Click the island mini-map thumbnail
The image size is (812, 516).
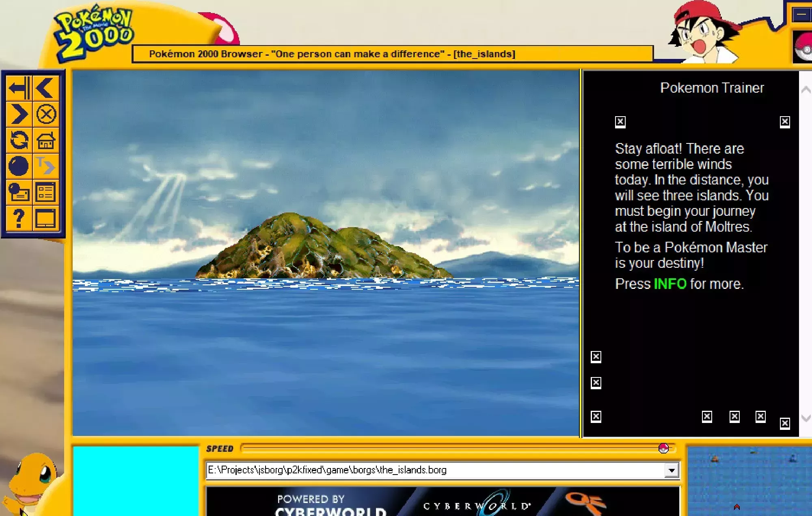click(x=749, y=481)
